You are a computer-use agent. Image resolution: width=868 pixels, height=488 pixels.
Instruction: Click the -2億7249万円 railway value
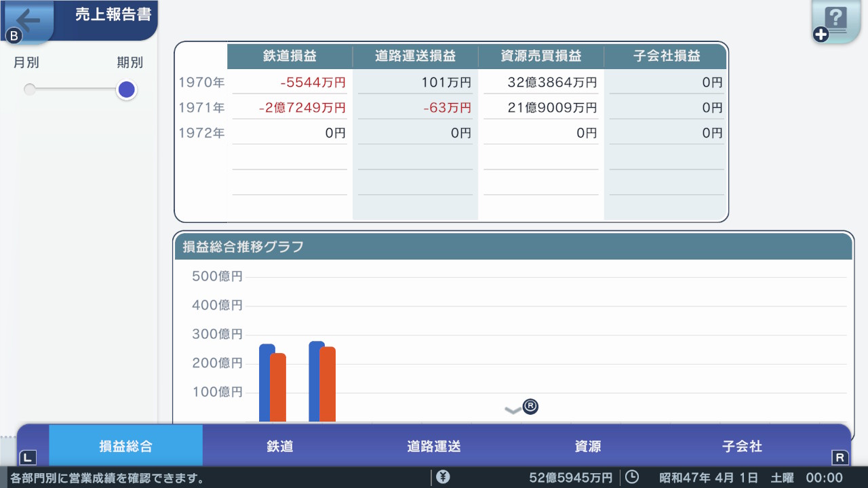302,108
